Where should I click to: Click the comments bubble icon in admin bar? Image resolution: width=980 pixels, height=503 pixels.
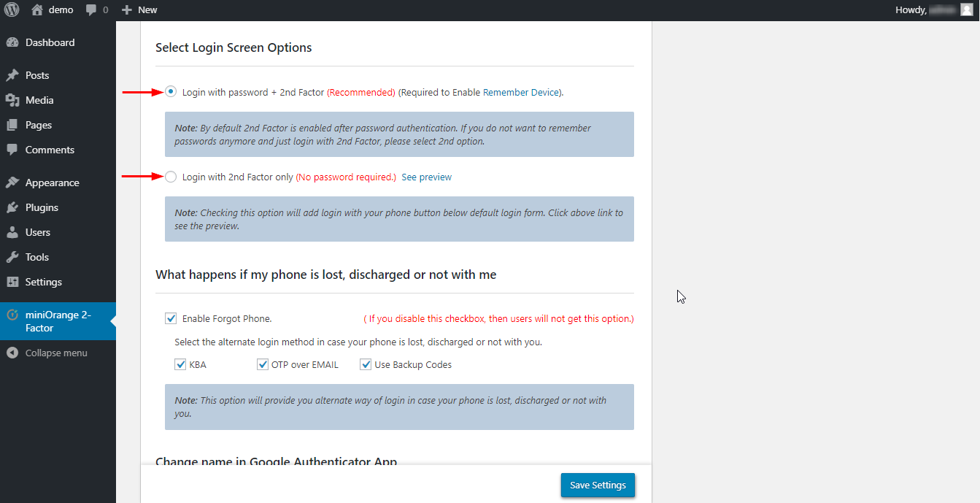click(x=91, y=10)
